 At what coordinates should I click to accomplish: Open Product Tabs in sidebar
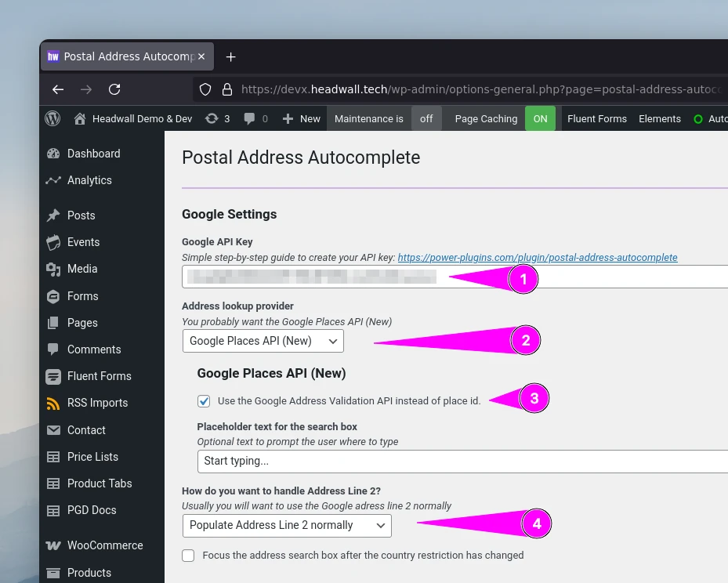pyautogui.click(x=100, y=483)
